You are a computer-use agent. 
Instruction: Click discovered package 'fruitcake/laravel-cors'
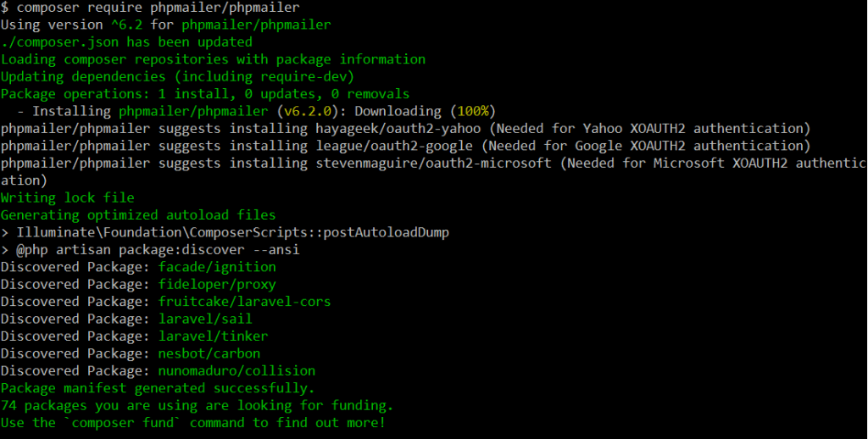pos(245,301)
